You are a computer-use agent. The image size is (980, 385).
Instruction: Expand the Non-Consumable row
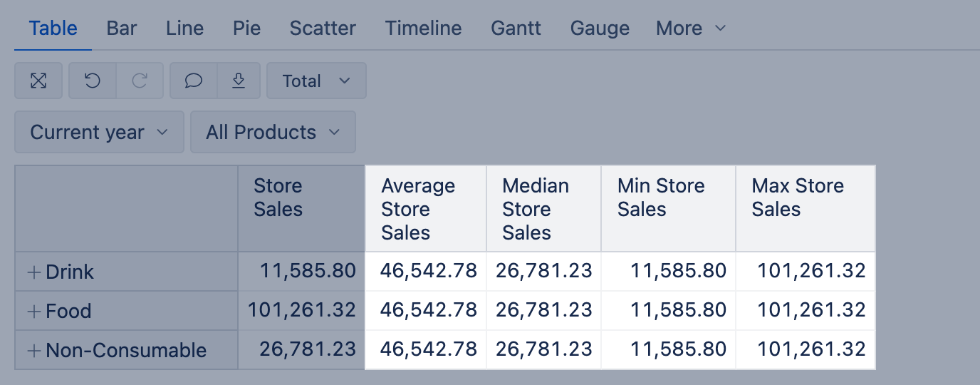33,350
